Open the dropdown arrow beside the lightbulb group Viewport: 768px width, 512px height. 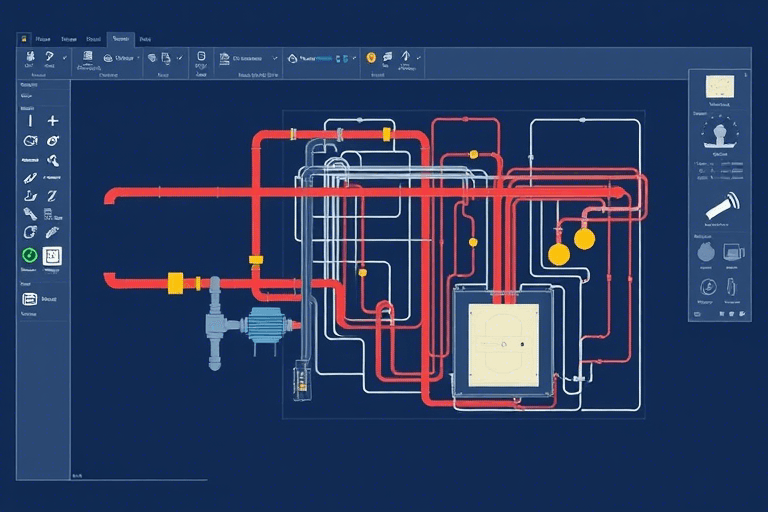[417, 59]
